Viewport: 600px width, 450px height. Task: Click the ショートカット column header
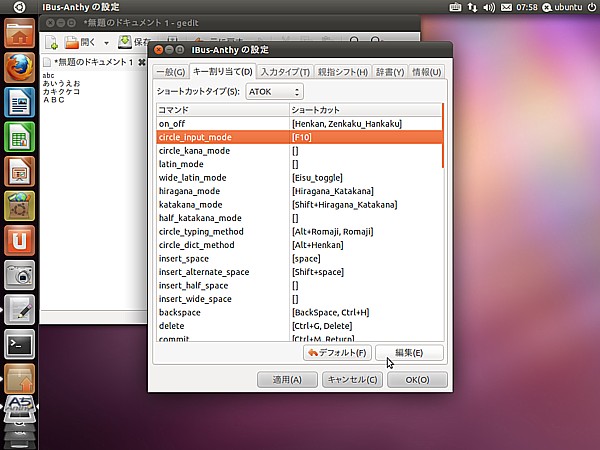(x=365, y=110)
